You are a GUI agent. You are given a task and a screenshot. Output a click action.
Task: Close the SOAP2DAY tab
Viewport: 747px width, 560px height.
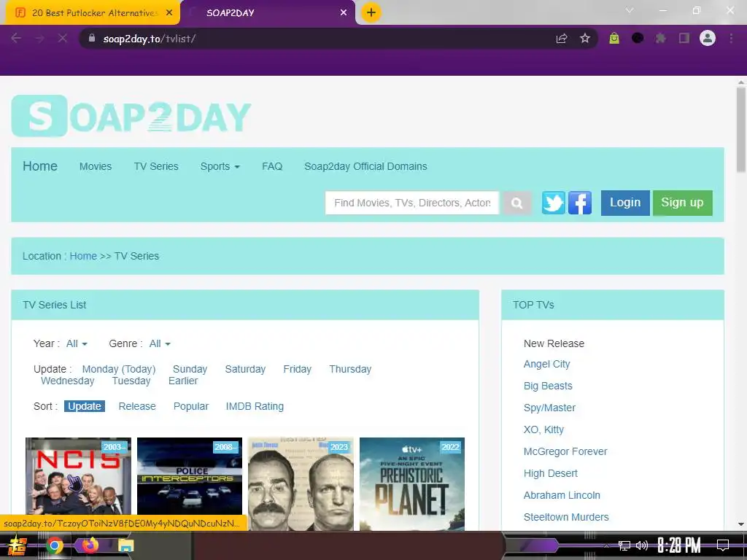click(x=344, y=13)
